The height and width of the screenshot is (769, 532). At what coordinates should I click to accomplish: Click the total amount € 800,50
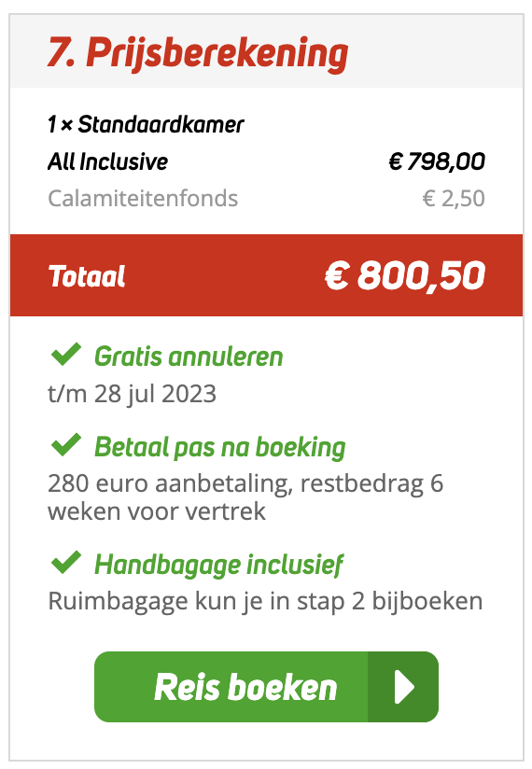pyautogui.click(x=405, y=275)
